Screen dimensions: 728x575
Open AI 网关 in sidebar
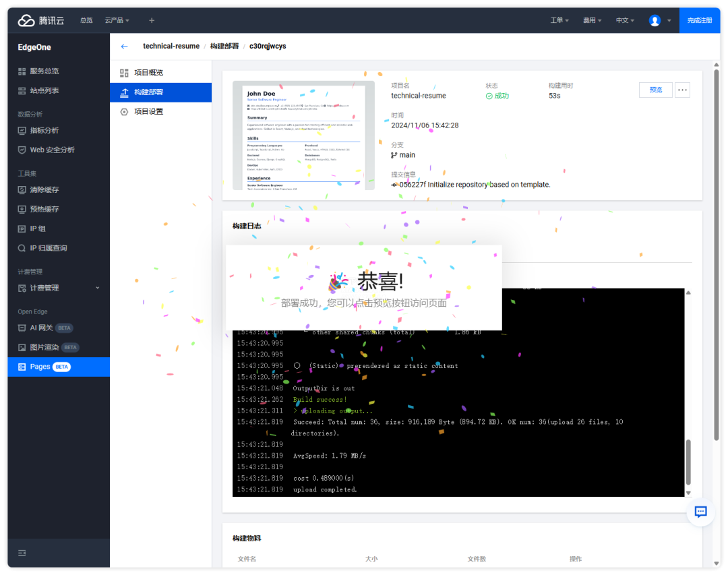(x=42, y=328)
